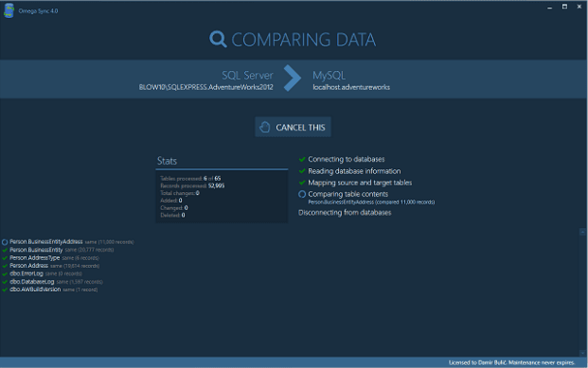Click the license status bar text

pos(511,362)
